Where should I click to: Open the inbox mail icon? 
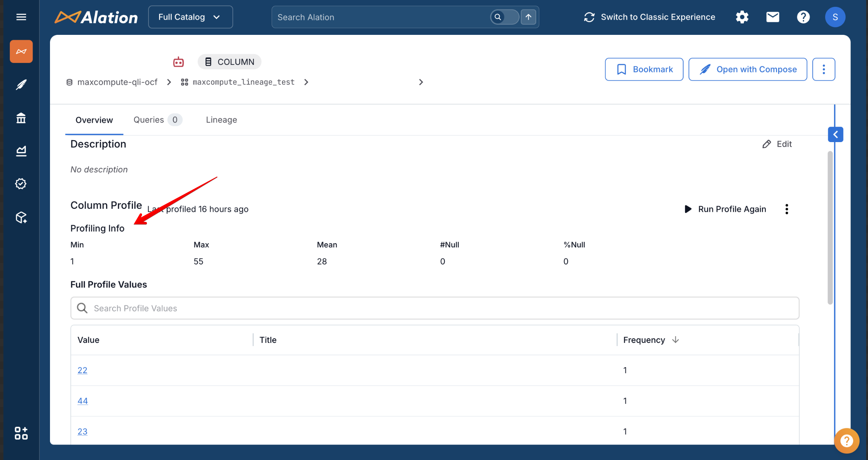tap(773, 17)
